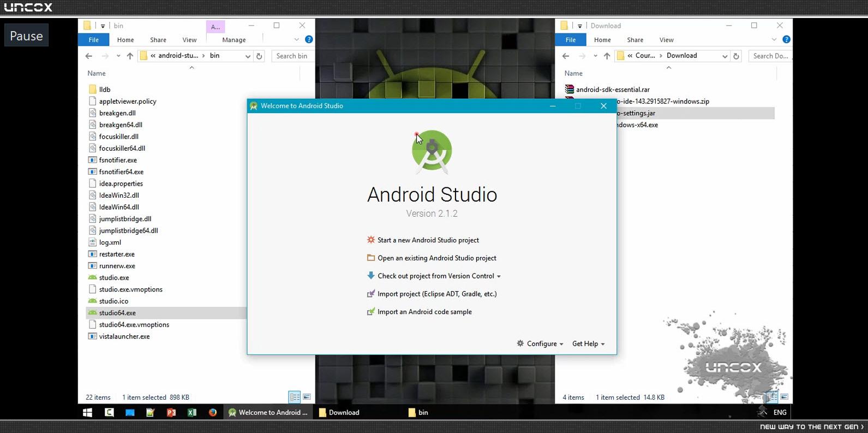Launch Excel from the taskbar

(192, 413)
